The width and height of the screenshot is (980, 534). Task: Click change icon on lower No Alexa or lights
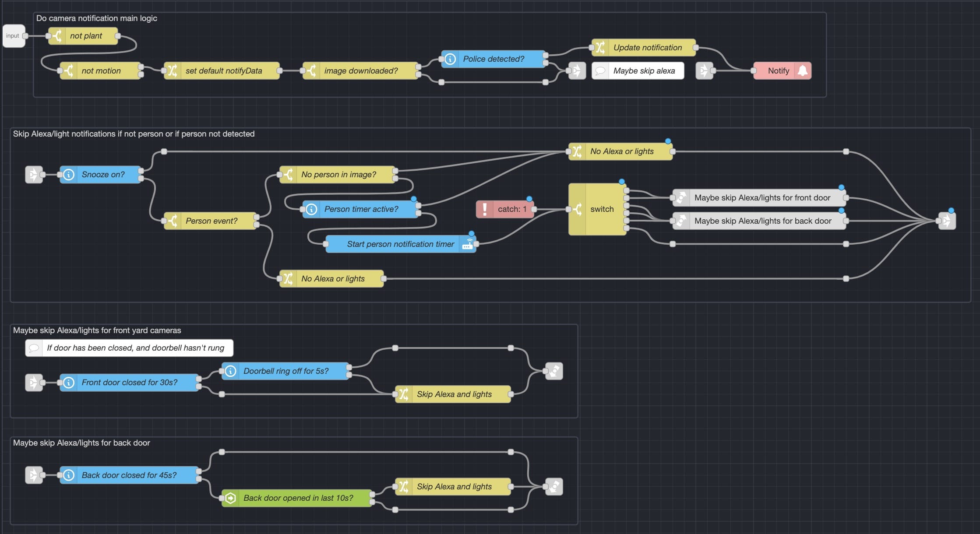(x=288, y=278)
